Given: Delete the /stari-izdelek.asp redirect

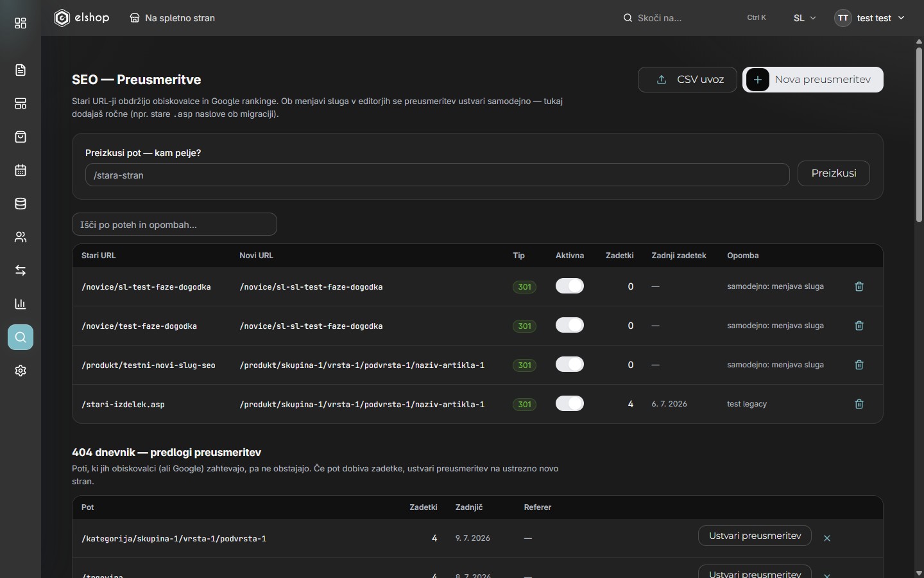Looking at the screenshot, I should tap(859, 404).
